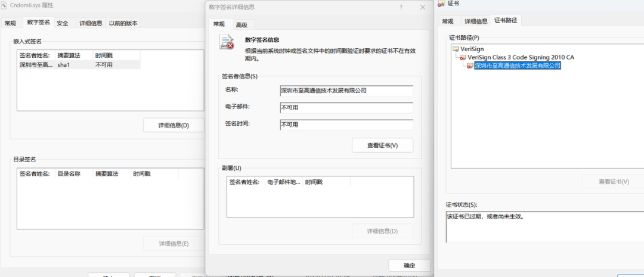644x277 pixels.
Task: Click 目录名称 column header in catalog signatures
Action: click(73, 174)
